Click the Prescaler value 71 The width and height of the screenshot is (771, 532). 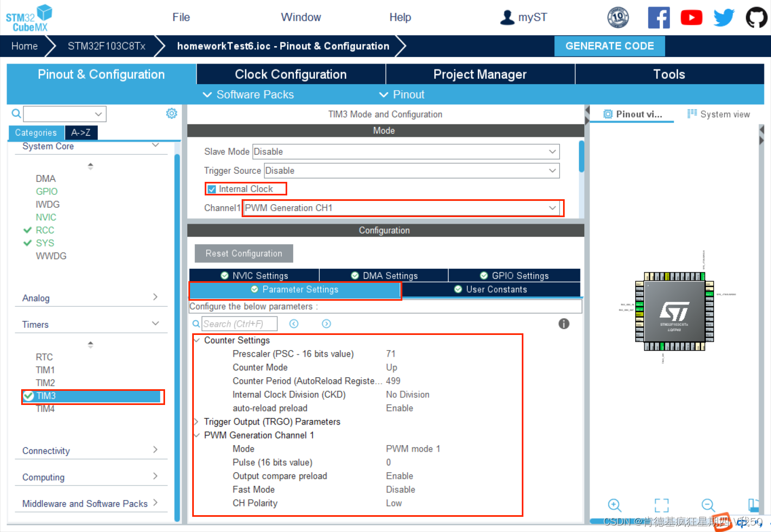[x=391, y=354]
